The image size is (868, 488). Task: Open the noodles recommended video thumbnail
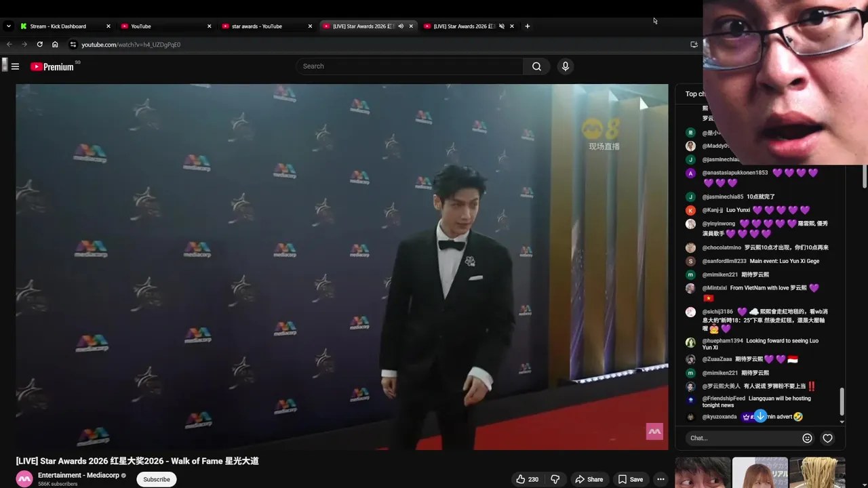[x=818, y=473]
